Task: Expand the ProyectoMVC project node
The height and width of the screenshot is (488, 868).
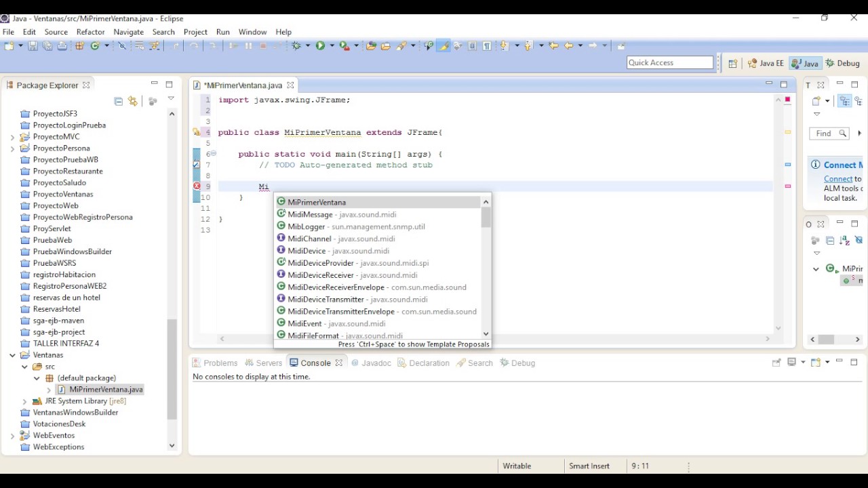Action: tap(12, 137)
